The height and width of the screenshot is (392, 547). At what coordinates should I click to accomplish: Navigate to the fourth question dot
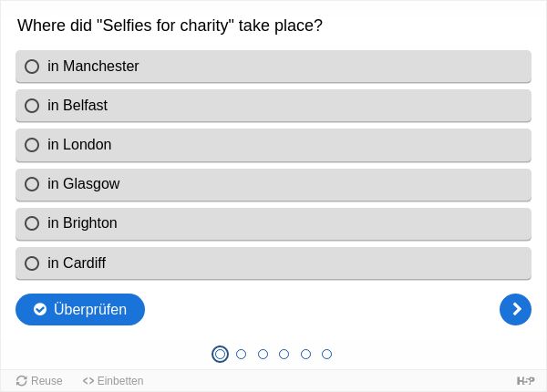284,354
